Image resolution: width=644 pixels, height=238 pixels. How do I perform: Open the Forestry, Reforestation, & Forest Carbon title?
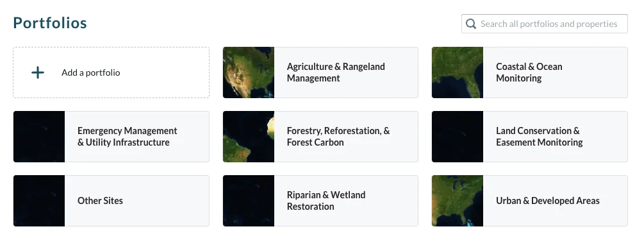click(x=338, y=137)
